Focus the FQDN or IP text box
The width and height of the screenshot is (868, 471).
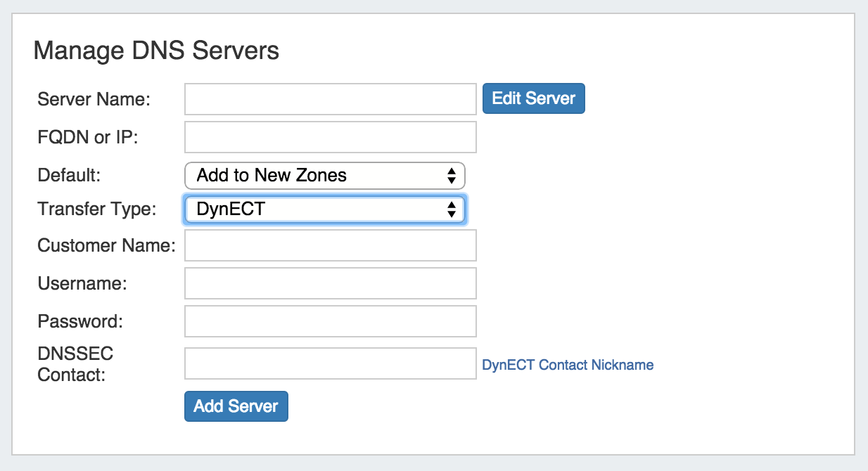click(x=330, y=137)
